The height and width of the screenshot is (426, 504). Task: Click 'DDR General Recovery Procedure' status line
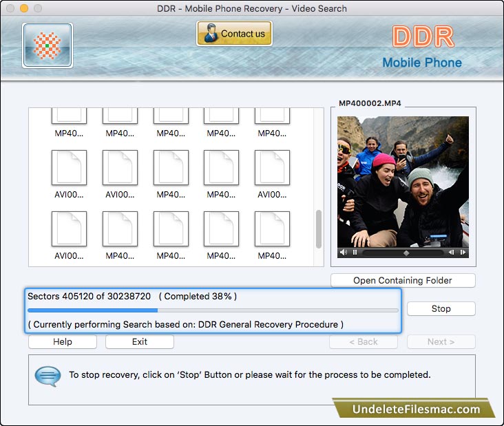[x=185, y=324]
